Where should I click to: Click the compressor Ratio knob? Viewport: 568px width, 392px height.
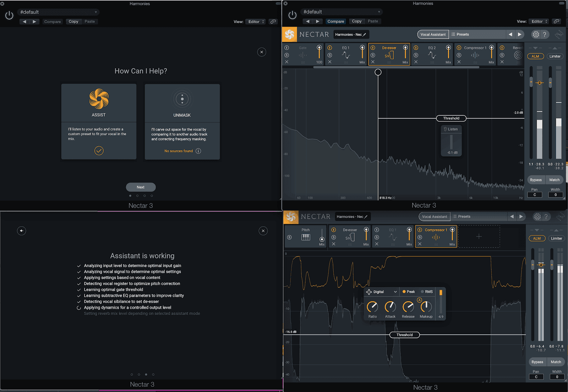pyautogui.click(x=372, y=306)
